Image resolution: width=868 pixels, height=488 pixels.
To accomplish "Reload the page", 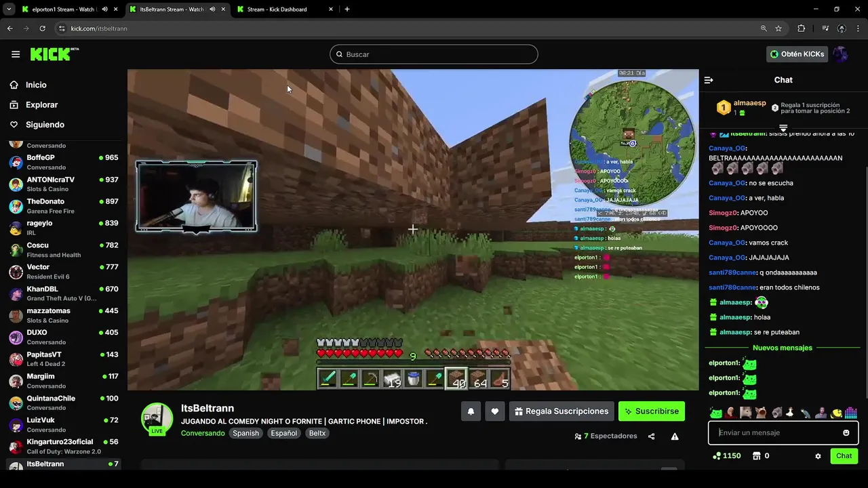I will [42, 28].
